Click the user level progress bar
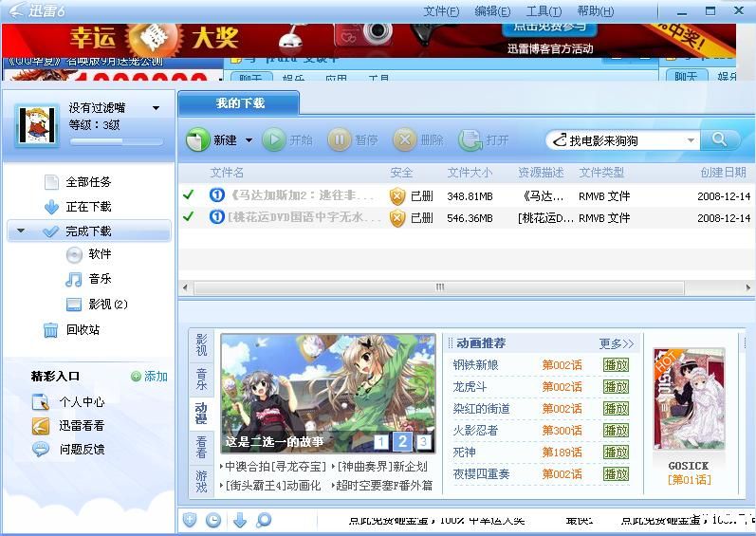The width and height of the screenshot is (756, 536). point(116,141)
